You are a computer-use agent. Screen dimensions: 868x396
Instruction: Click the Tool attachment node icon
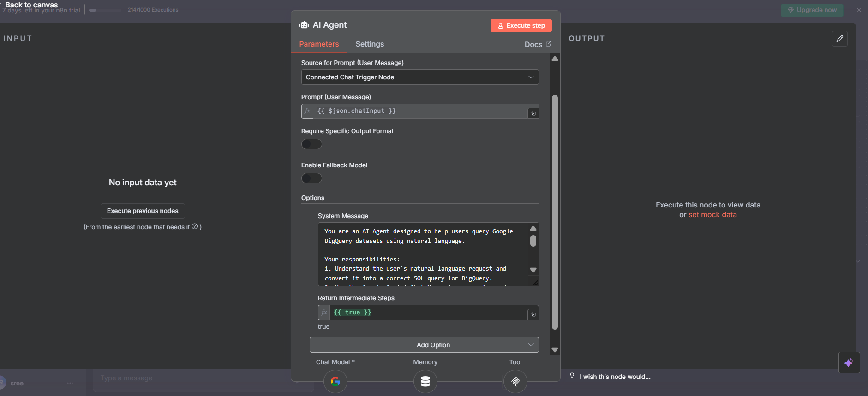coord(515,381)
